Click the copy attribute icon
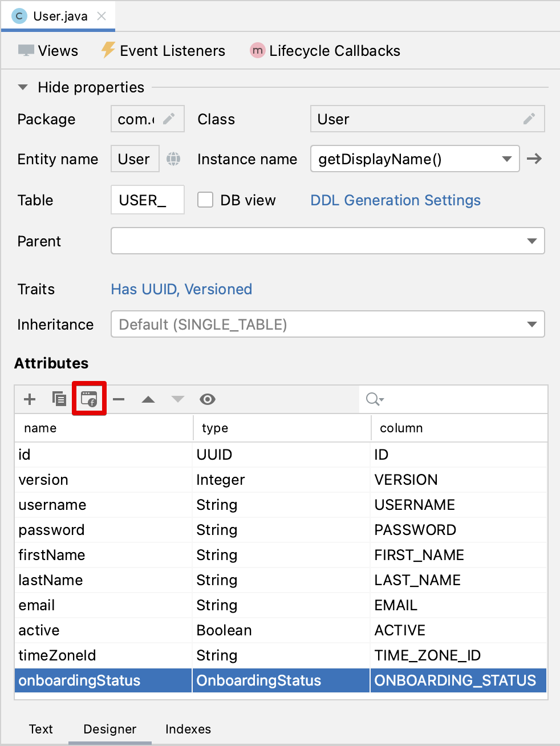560x746 pixels. [59, 399]
